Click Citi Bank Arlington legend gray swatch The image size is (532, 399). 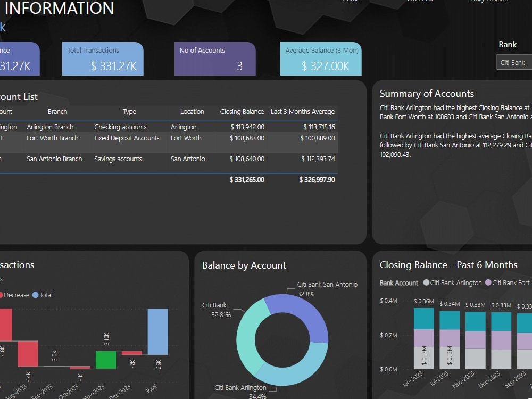click(426, 282)
